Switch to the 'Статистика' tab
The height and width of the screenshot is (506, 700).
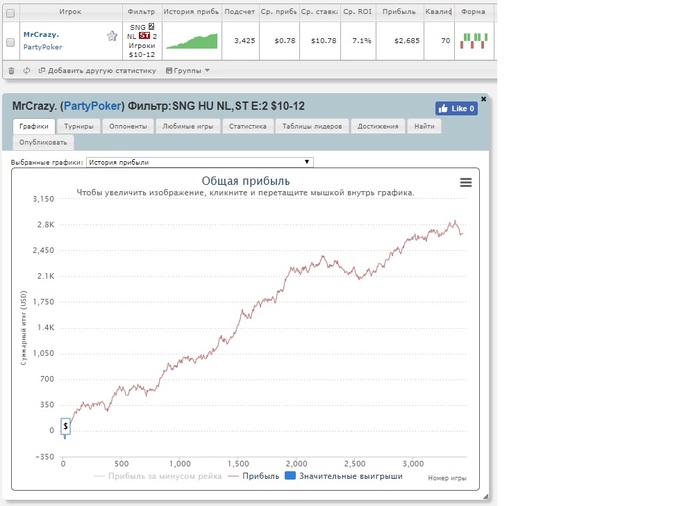(x=248, y=126)
